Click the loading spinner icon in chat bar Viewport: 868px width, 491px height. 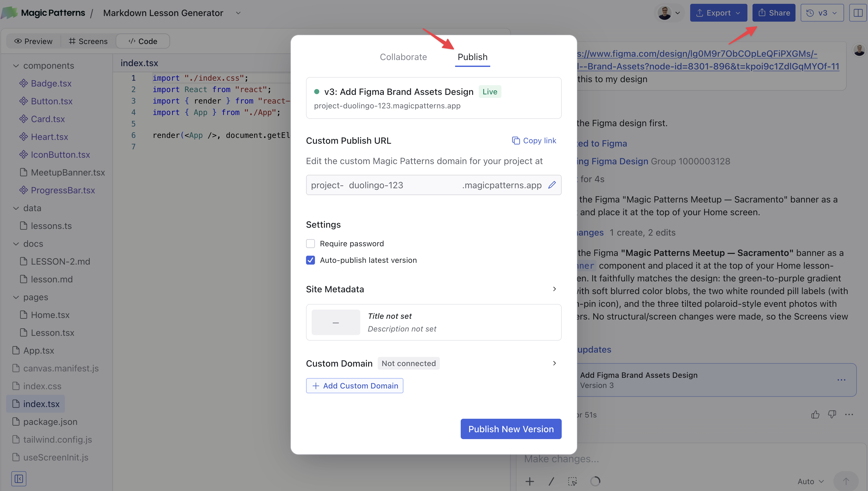[595, 481]
